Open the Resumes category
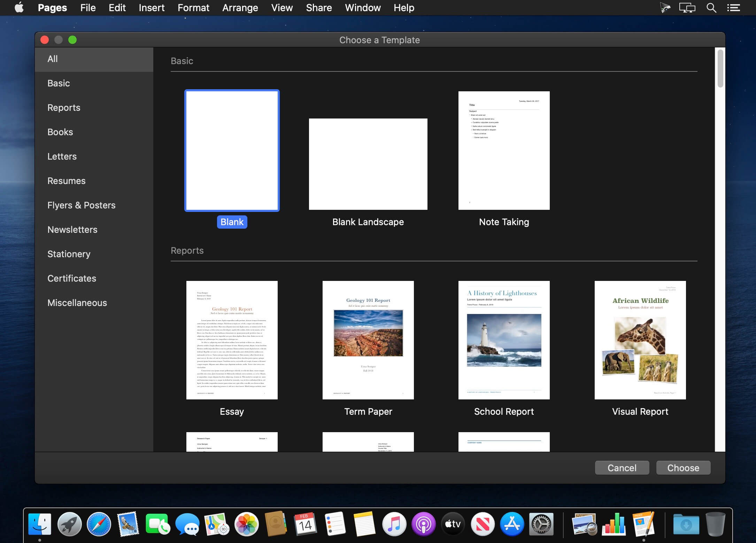Viewport: 756px width, 543px height. (66, 181)
